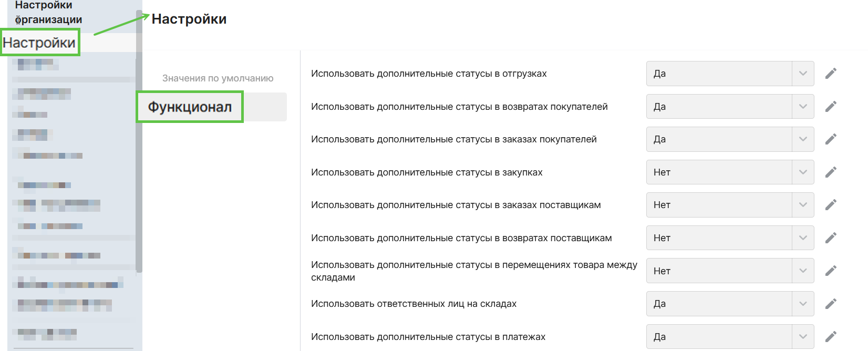Open dropdown for 'перемещениях товара между складами'
Image resolution: width=868 pixels, height=351 pixels.
[803, 271]
